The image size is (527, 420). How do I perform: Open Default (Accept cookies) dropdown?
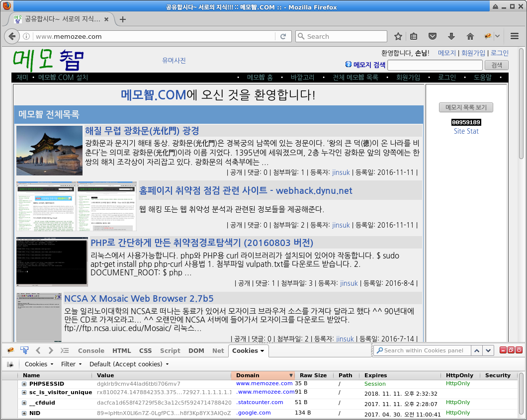[129, 364]
